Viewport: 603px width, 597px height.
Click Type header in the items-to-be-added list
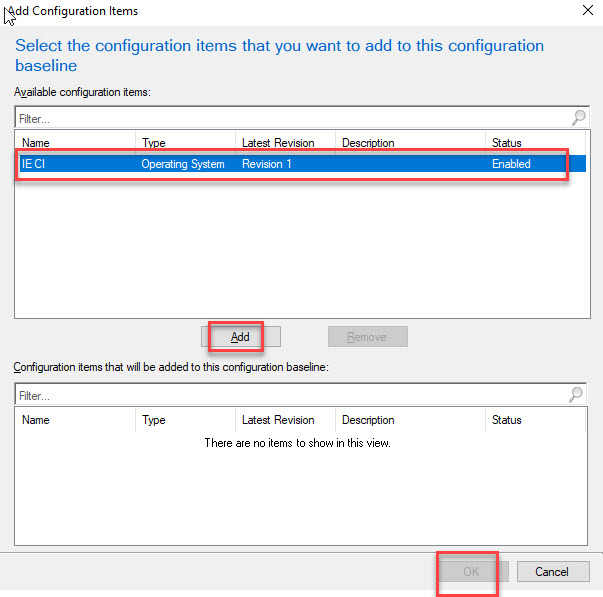185,420
